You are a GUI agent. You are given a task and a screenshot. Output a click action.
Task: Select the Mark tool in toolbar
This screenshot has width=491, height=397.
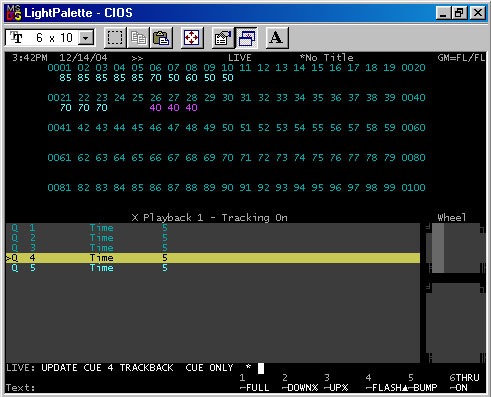coord(115,38)
